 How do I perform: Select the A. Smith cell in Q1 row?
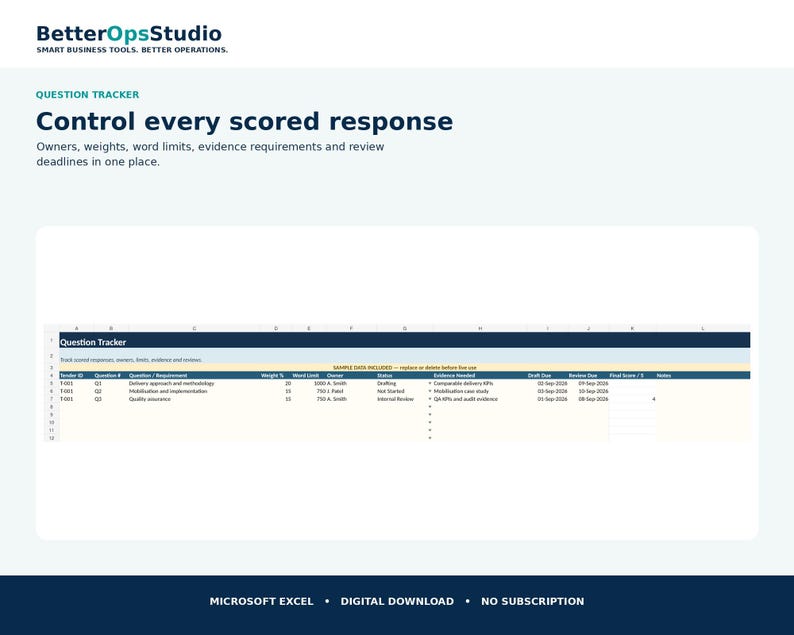(351, 383)
